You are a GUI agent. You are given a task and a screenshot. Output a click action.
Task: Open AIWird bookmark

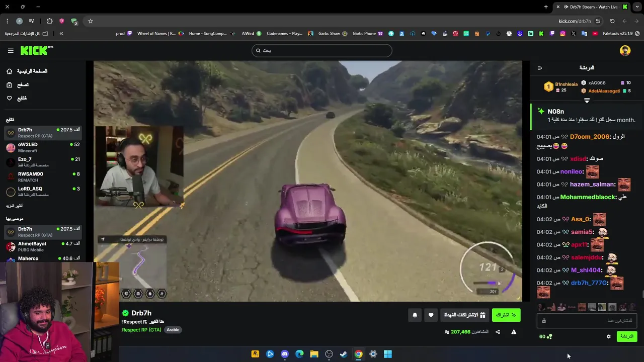tap(251, 34)
